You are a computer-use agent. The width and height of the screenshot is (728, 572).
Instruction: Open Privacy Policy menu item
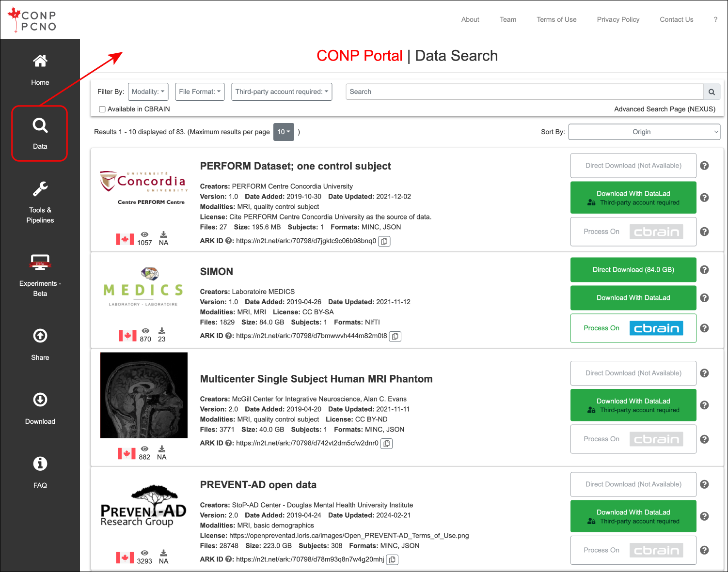(618, 19)
